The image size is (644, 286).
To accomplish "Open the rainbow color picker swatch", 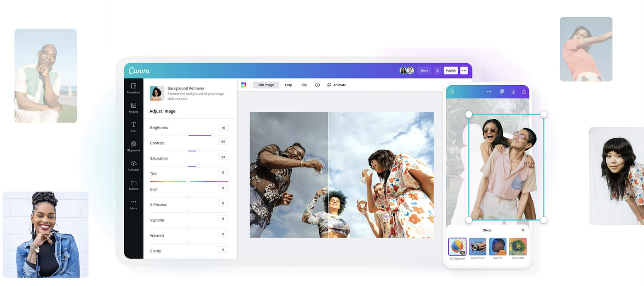I will 244,85.
